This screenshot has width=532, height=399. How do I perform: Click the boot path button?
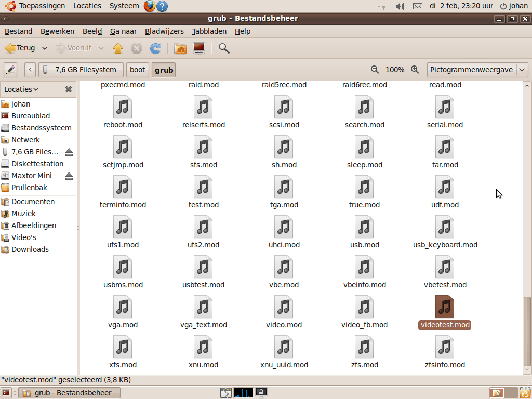[x=138, y=70]
